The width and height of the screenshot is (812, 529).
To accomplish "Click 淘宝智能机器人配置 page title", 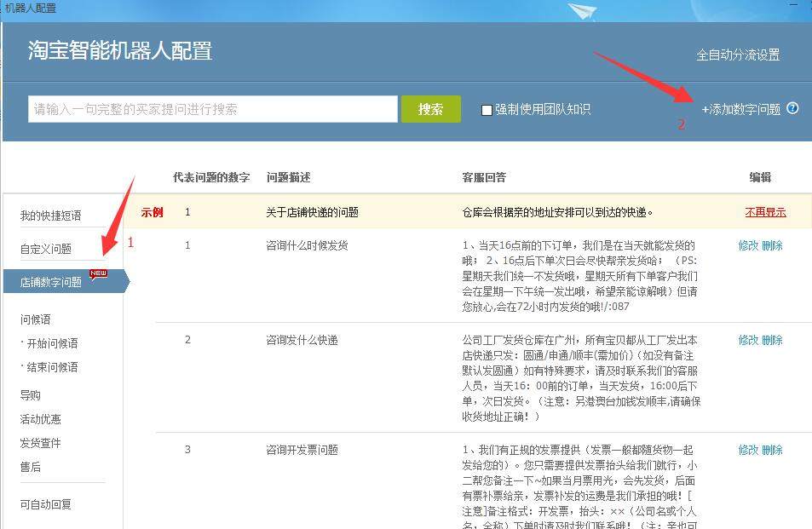I will 120,51.
